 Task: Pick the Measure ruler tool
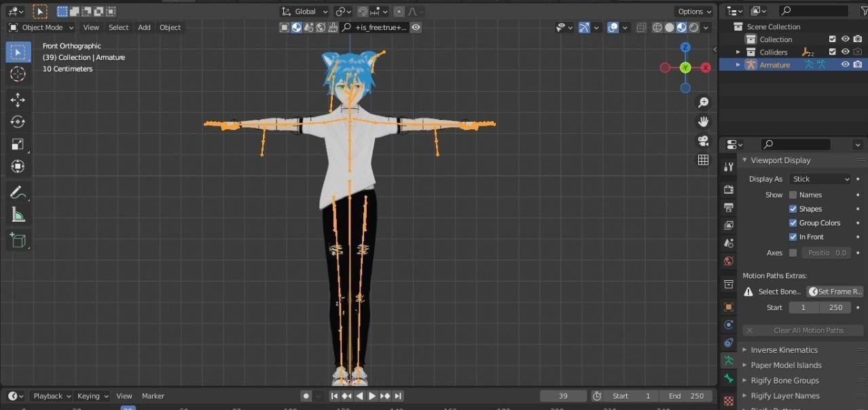(x=18, y=215)
